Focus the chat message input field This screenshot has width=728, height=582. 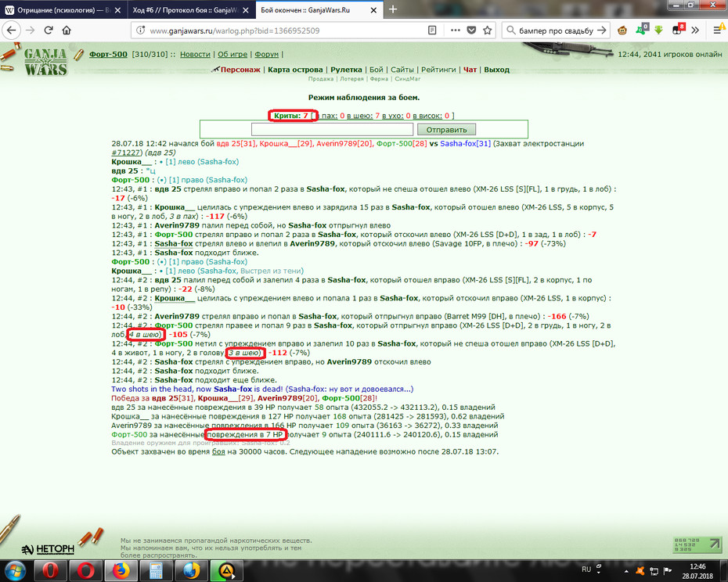point(332,130)
